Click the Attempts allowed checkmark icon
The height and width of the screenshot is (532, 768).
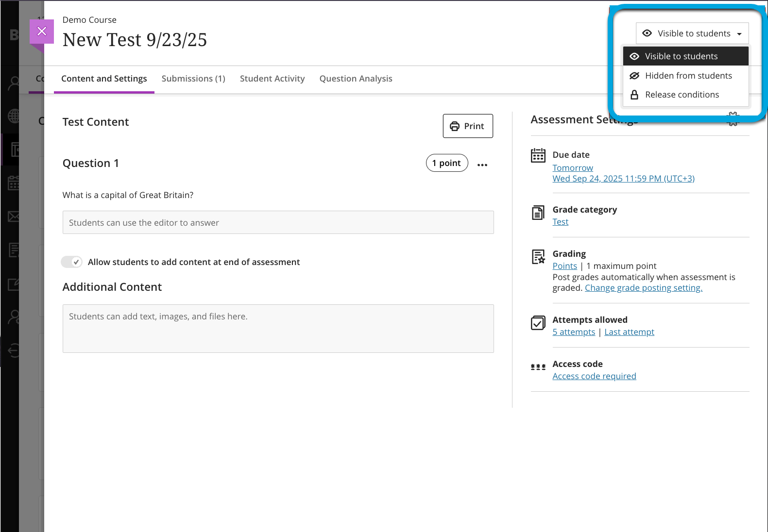click(538, 323)
